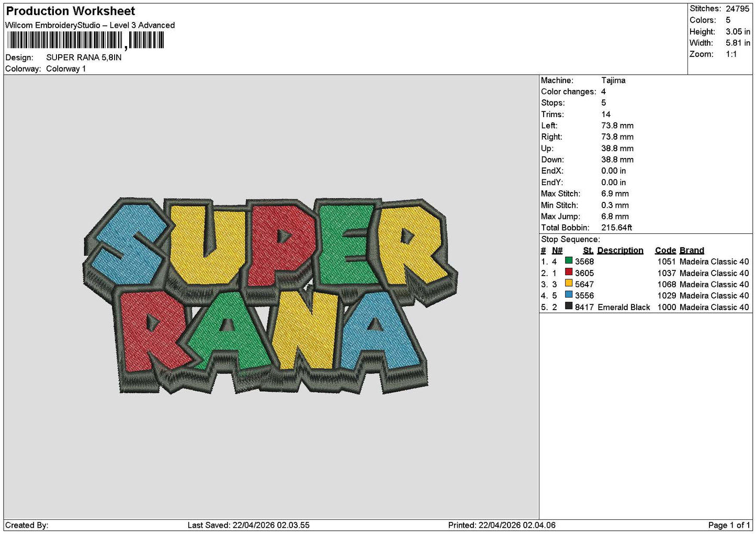This screenshot has height=534, width=756.
Task: Click 'Madeira Classic 40' on the Emerald Black row
Action: 714,307
